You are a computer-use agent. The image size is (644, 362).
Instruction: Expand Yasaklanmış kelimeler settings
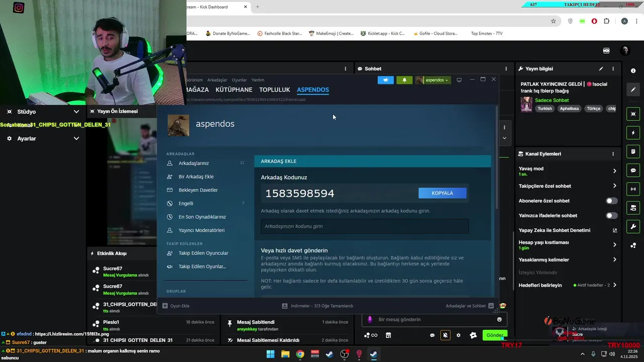[x=614, y=260]
